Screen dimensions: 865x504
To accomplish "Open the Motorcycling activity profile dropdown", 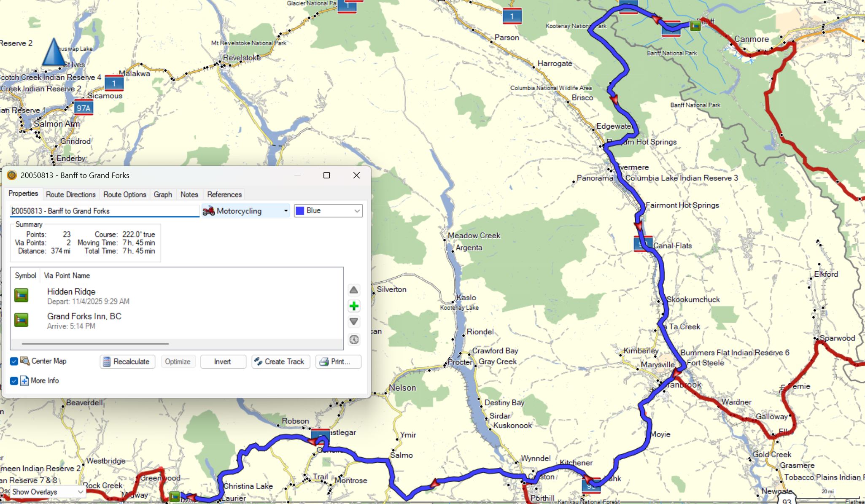I will [x=246, y=211].
